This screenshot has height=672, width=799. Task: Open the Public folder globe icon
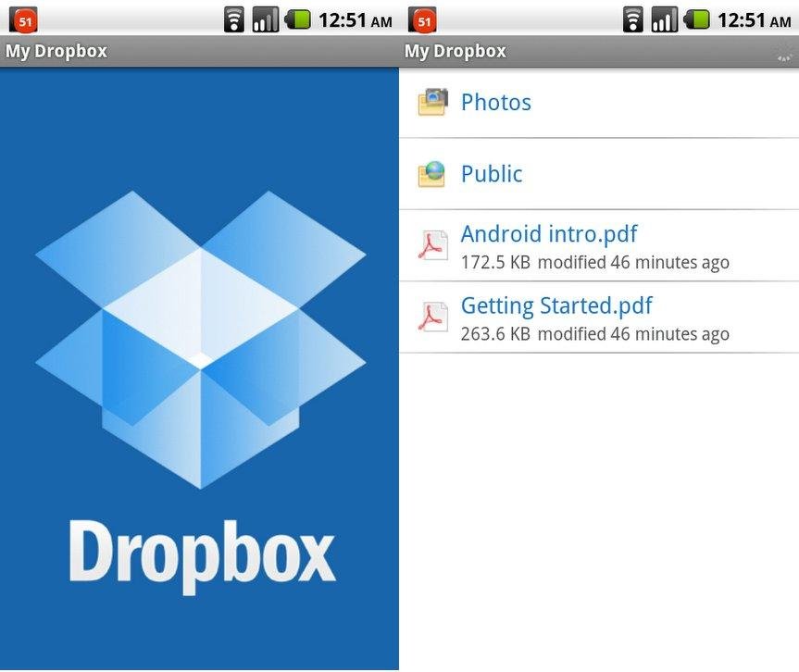click(x=432, y=174)
